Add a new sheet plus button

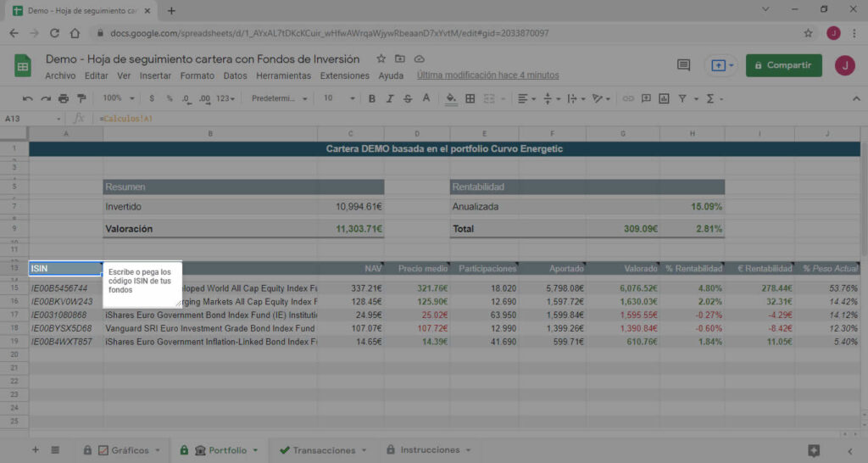tap(36, 449)
